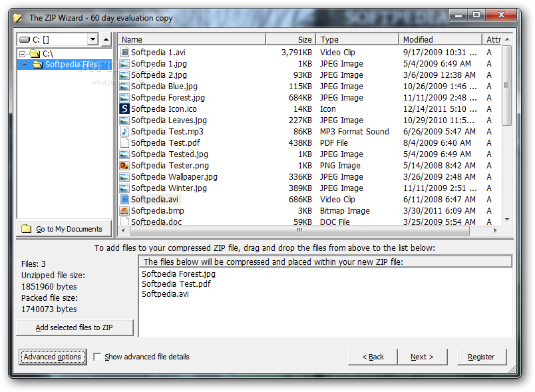Click the ZIP Wizard title bar icon
Image resolution: width=535 pixels, height=392 pixels.
click(x=18, y=18)
